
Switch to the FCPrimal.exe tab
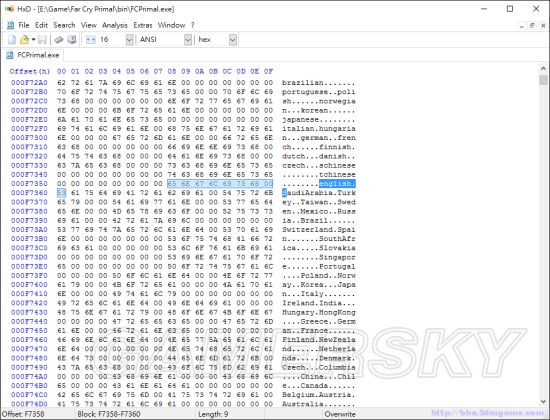33,55
